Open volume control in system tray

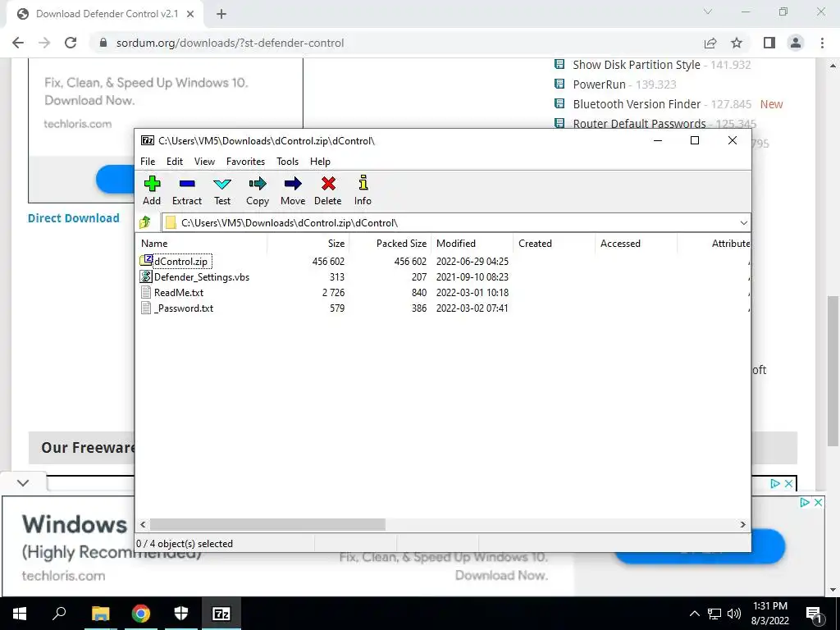(734, 614)
